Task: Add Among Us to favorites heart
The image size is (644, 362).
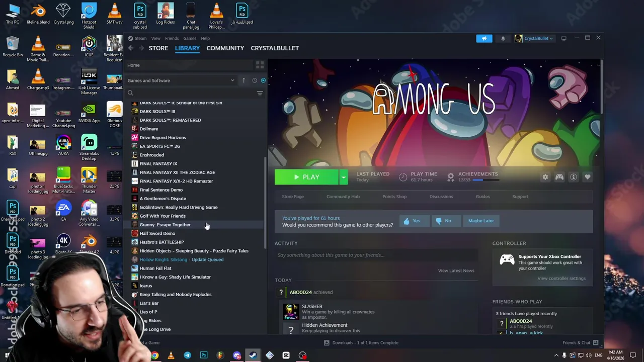Action: pos(587,177)
